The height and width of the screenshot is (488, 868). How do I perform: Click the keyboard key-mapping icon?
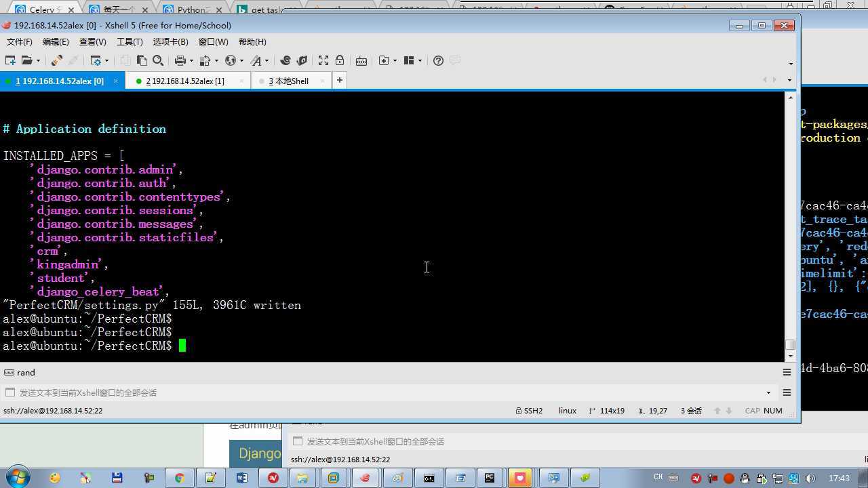point(361,60)
